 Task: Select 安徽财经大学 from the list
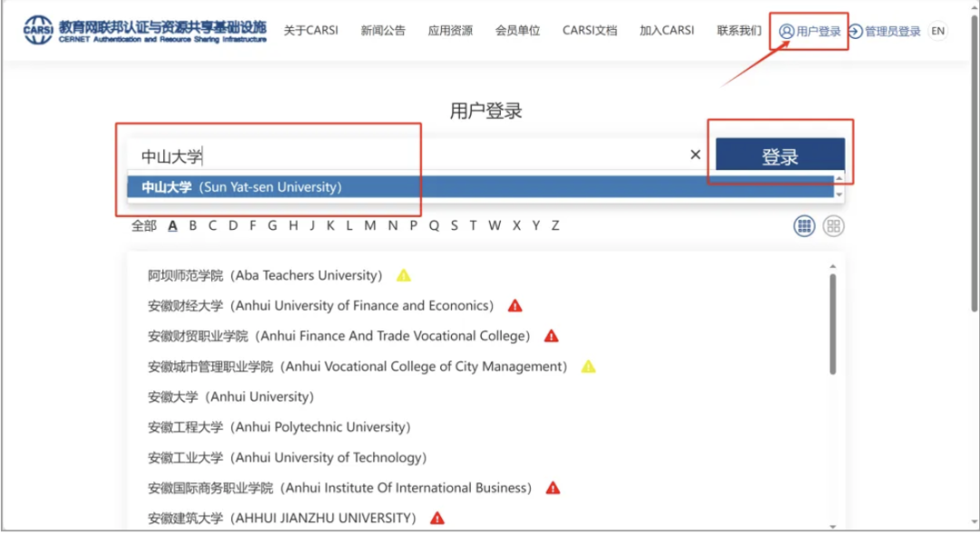pyautogui.click(x=320, y=306)
